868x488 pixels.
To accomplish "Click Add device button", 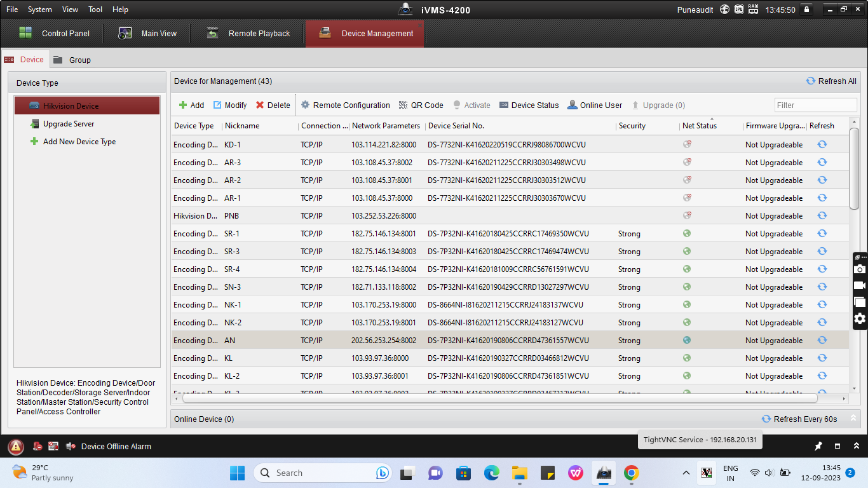I will click(191, 105).
